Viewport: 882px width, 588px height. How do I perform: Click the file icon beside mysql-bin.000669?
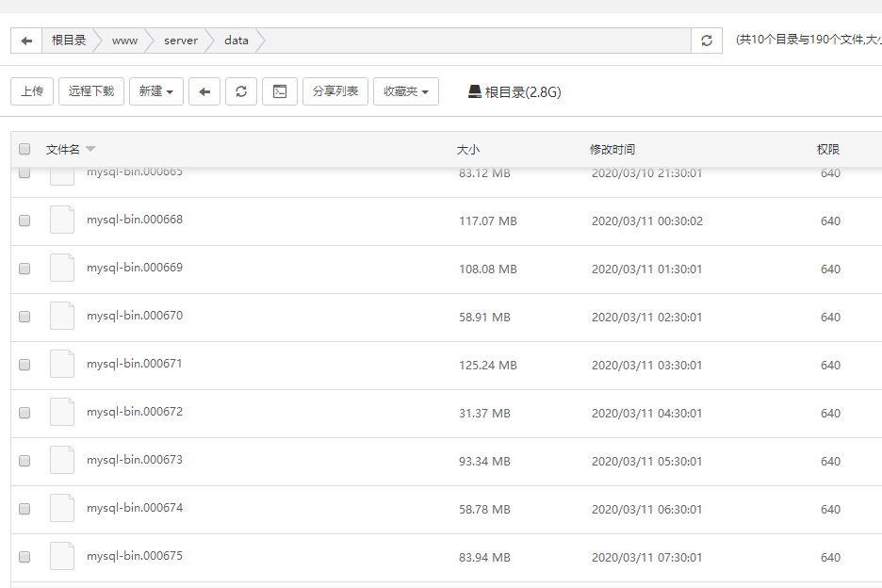61,267
